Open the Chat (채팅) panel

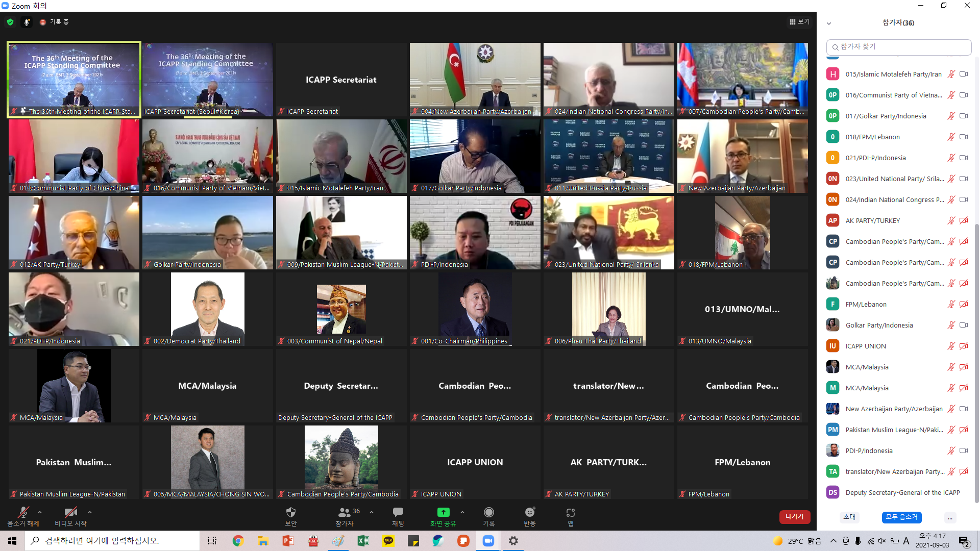pyautogui.click(x=398, y=516)
